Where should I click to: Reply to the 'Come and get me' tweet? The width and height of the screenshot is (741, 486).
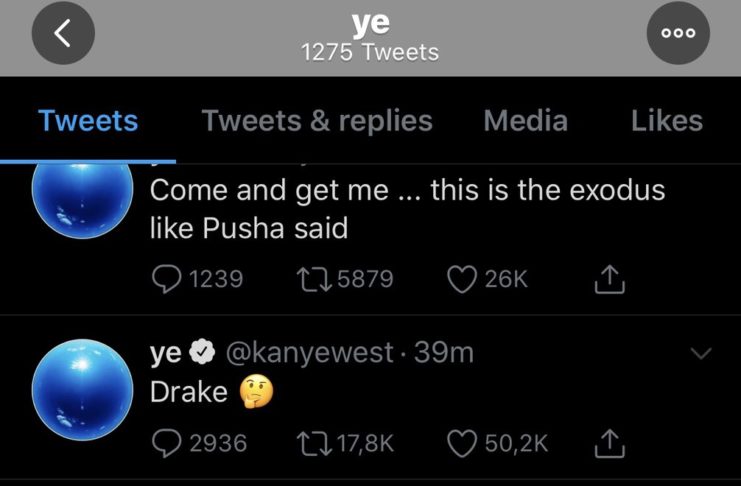click(167, 280)
